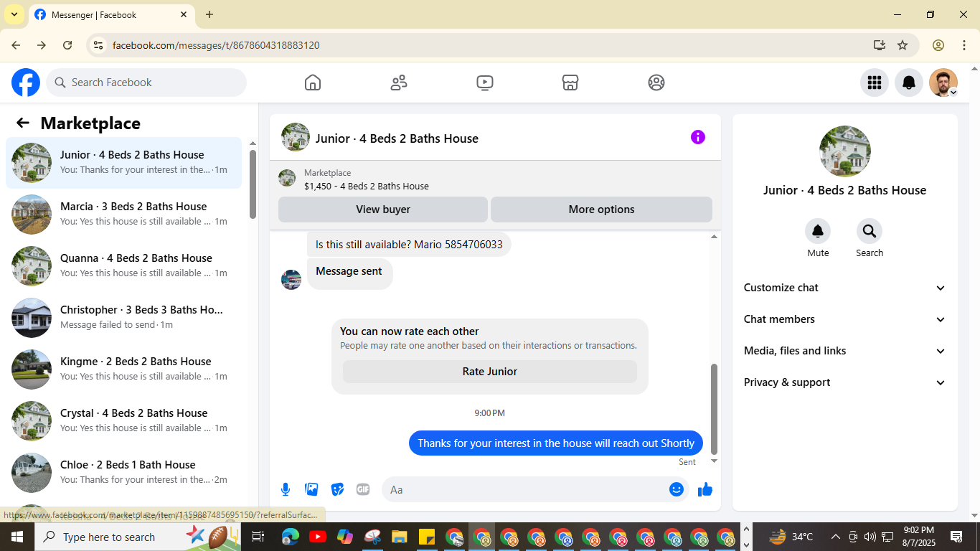Click the Facebook logo
980x551 pixels.
tap(26, 83)
